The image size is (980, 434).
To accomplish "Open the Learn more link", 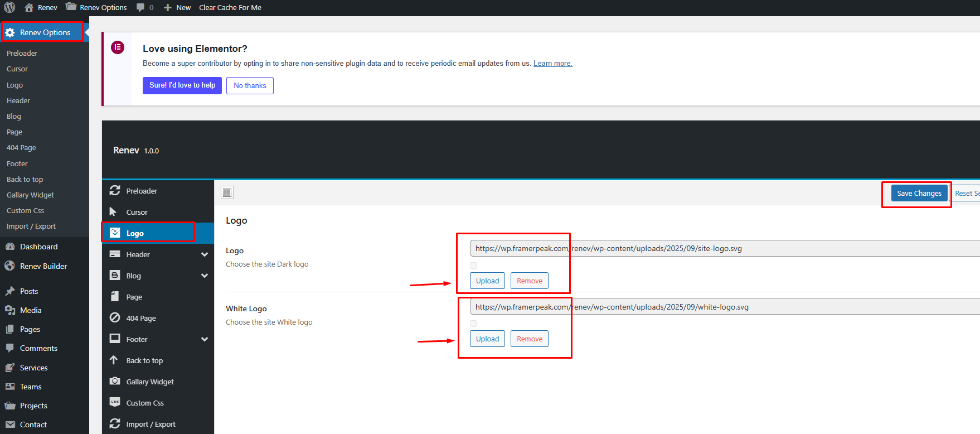I will [x=553, y=64].
